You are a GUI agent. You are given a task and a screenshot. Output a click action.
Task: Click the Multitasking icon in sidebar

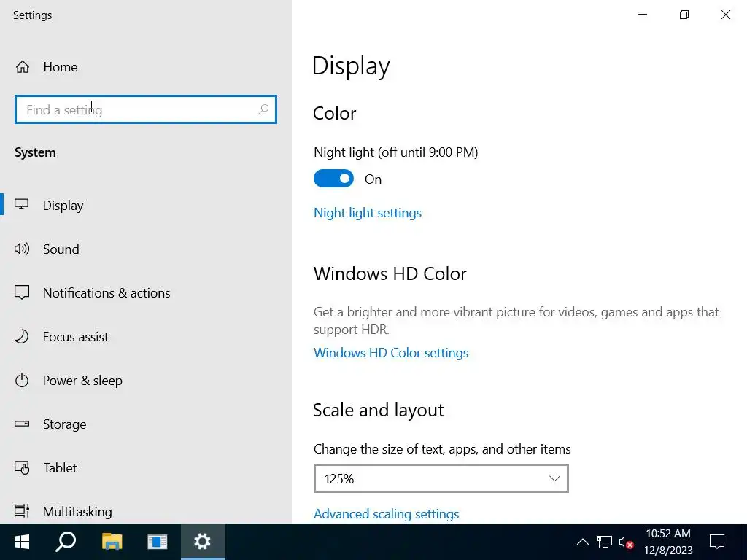click(x=21, y=511)
